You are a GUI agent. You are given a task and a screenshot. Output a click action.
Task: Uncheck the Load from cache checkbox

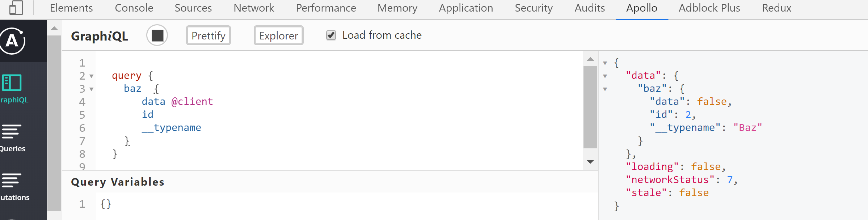(331, 35)
